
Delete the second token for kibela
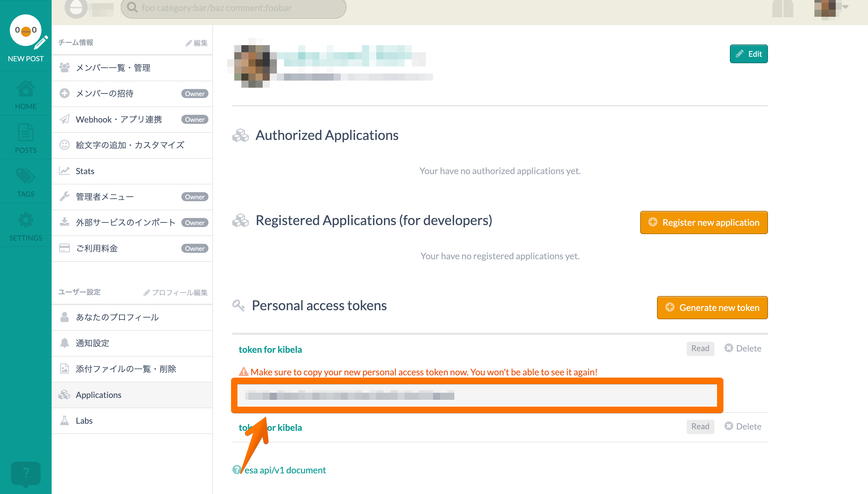[743, 427]
